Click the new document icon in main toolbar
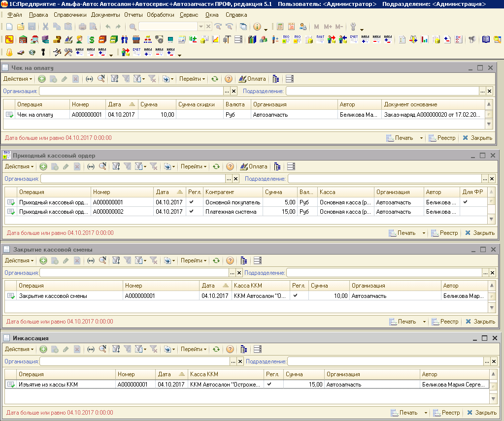Viewport: 504px width, 421px height. point(9,27)
